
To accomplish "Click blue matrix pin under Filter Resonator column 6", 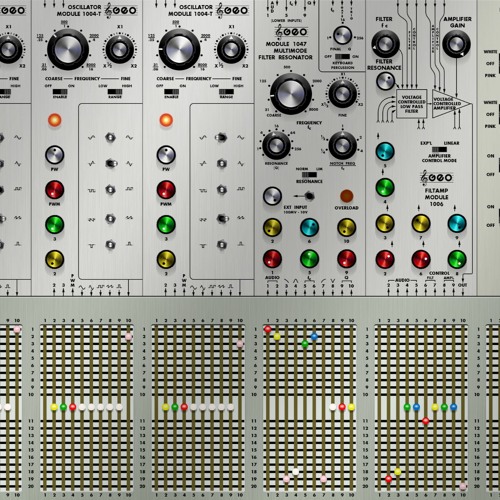I will (314, 336).
